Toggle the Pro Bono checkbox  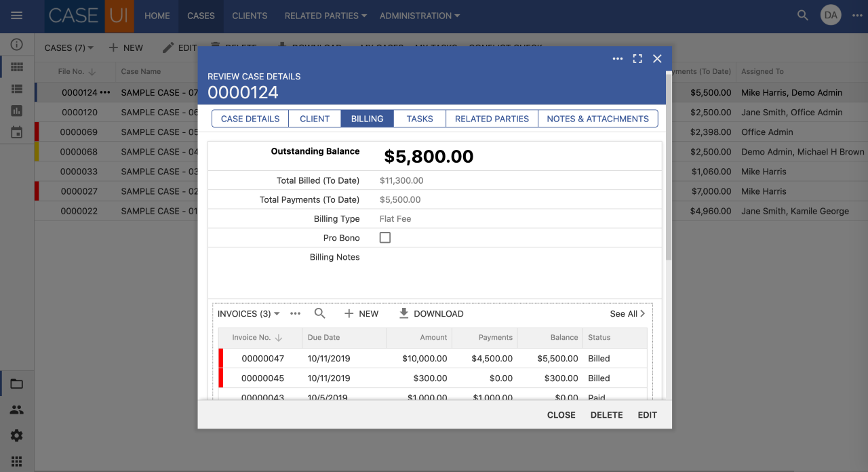pos(385,237)
